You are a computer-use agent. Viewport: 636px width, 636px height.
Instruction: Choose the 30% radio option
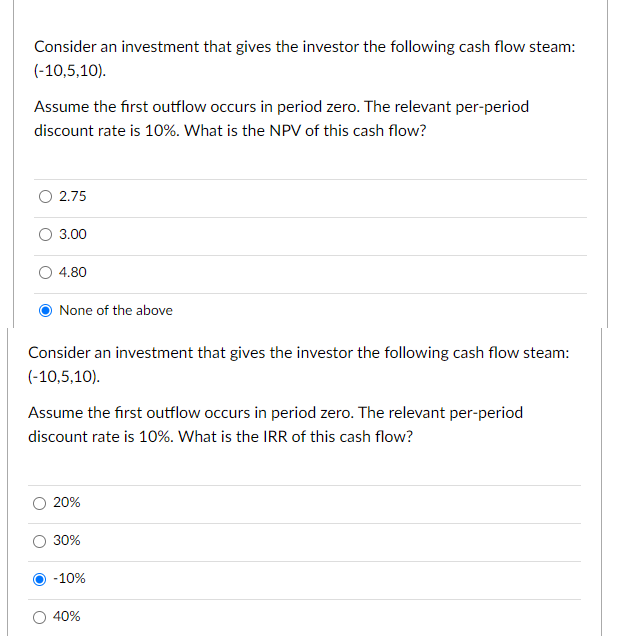click(40, 540)
